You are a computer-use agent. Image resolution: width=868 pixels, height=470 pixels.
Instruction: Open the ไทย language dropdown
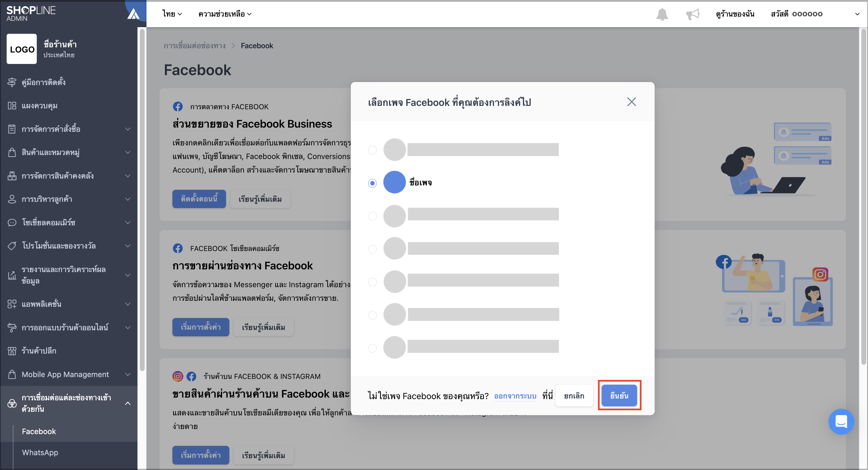point(172,14)
